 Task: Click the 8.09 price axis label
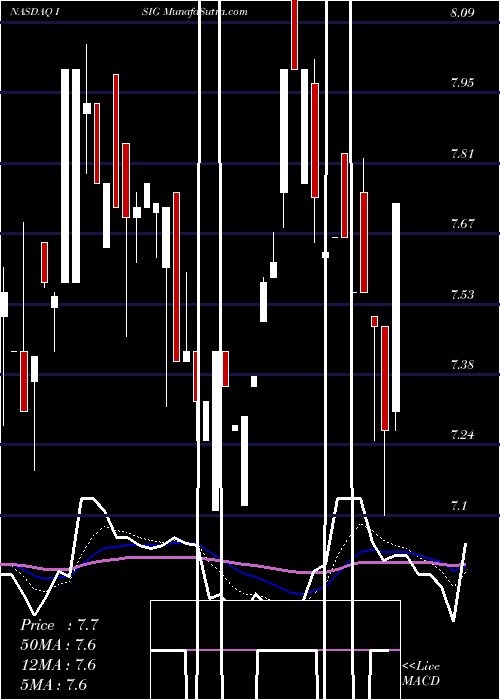tap(462, 13)
